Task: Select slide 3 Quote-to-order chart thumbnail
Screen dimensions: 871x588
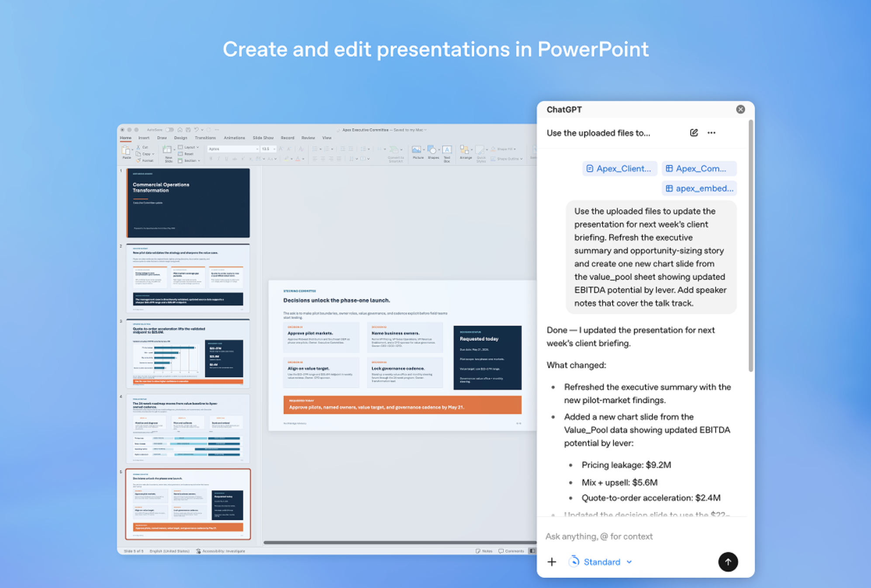Action: pyautogui.click(x=188, y=353)
